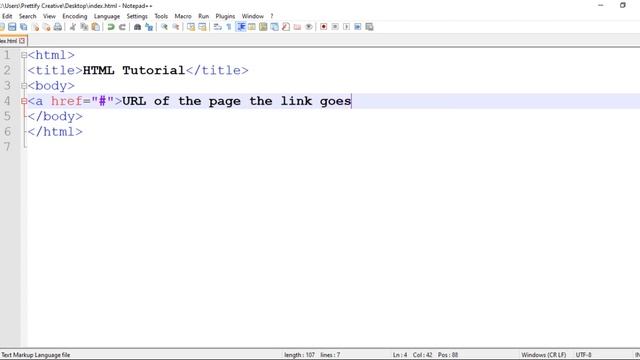The image size is (640, 360).
Task: Restore the Notepad++ window size
Action: 622,5
